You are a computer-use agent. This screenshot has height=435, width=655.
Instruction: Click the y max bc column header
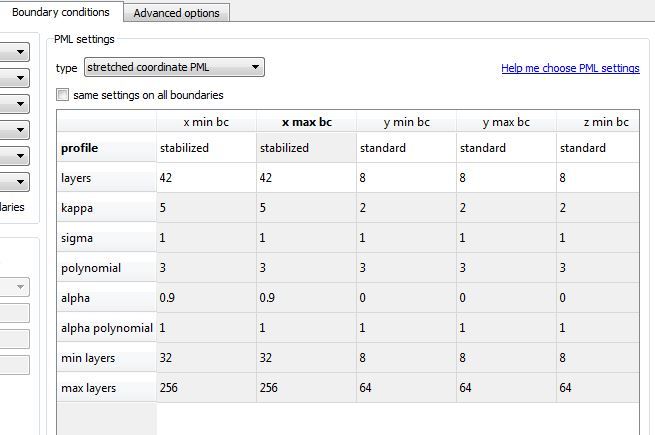(506, 122)
